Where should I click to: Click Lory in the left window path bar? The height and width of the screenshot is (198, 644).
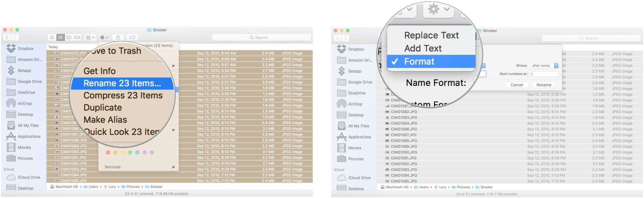[x=110, y=187]
